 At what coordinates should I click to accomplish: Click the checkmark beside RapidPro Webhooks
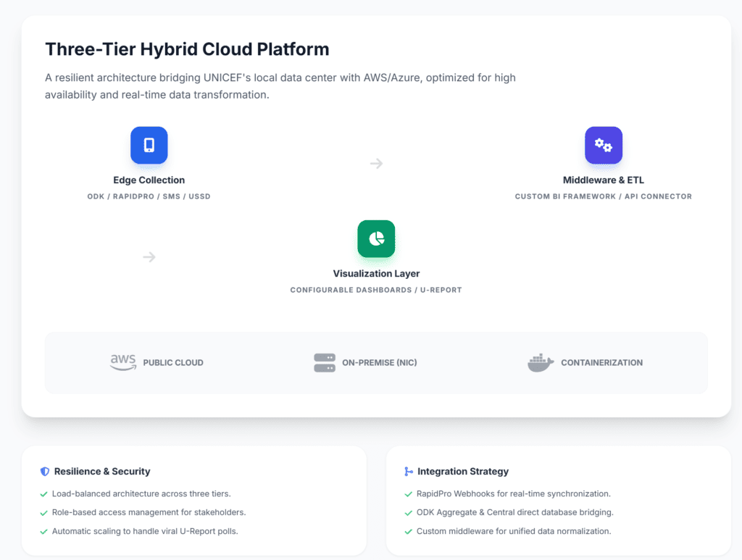[409, 494]
